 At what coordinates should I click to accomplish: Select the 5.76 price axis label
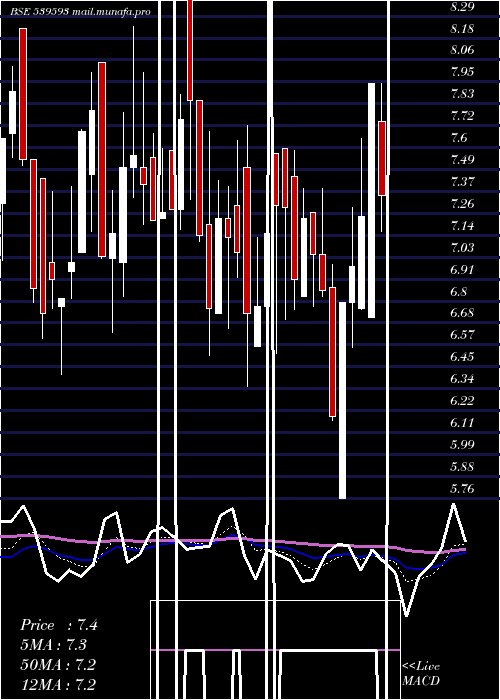point(462,488)
